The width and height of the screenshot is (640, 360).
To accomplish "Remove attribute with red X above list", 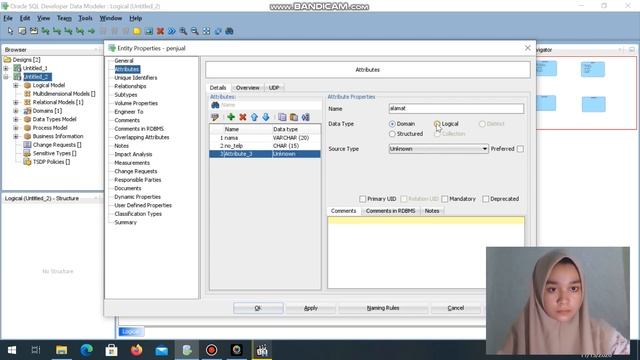I will pyautogui.click(x=243, y=117).
